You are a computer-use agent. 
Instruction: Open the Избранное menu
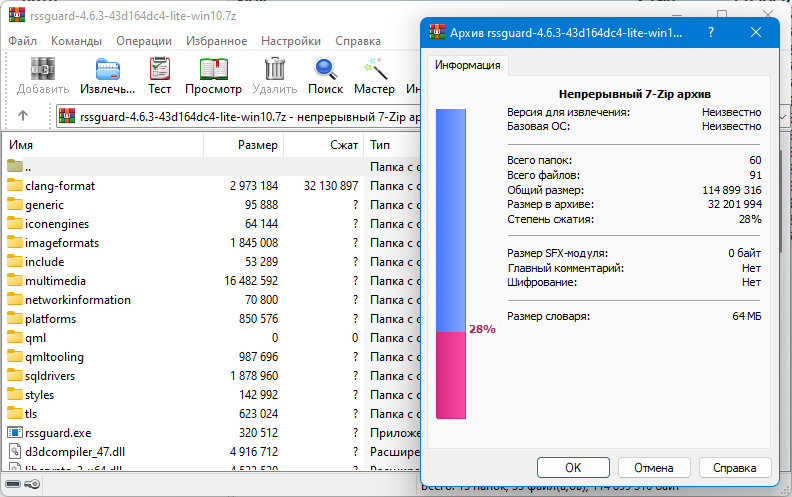pyautogui.click(x=216, y=41)
